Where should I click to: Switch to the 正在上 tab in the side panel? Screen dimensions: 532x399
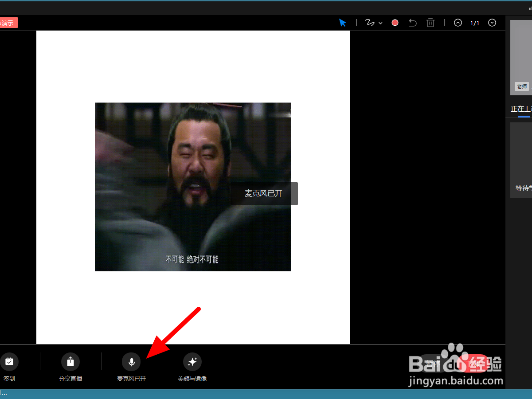[x=521, y=109]
